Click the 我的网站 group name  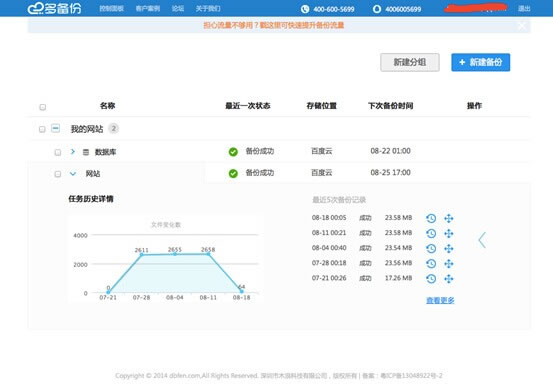[87, 129]
